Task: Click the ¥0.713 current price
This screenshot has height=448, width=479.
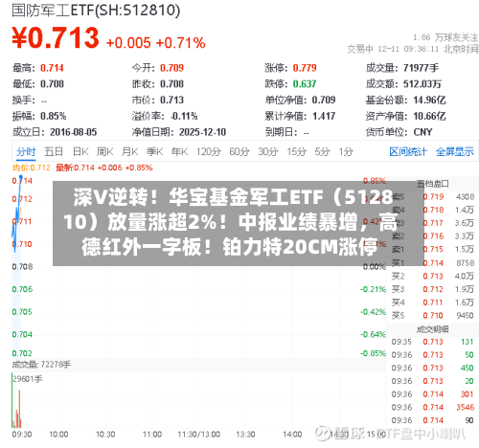Action: coord(56,38)
